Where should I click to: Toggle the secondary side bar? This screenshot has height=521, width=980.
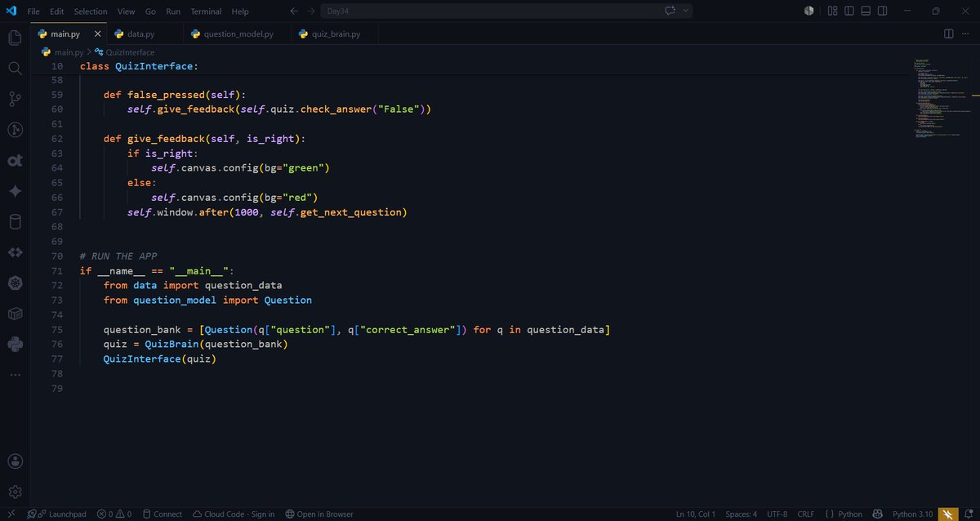coord(883,11)
